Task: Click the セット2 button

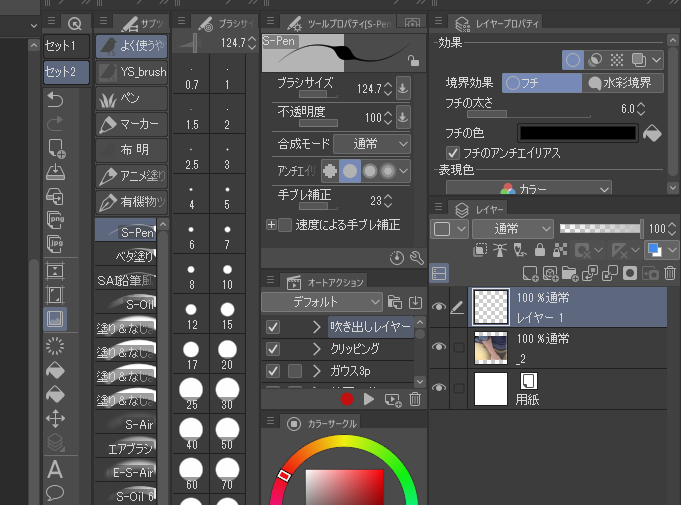Action: (x=66, y=72)
